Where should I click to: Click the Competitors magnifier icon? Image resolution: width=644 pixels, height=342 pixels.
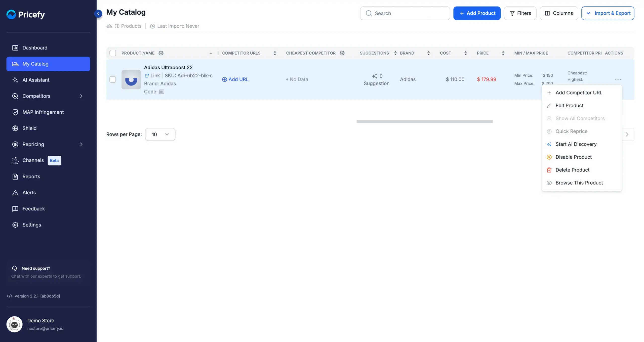coord(15,96)
